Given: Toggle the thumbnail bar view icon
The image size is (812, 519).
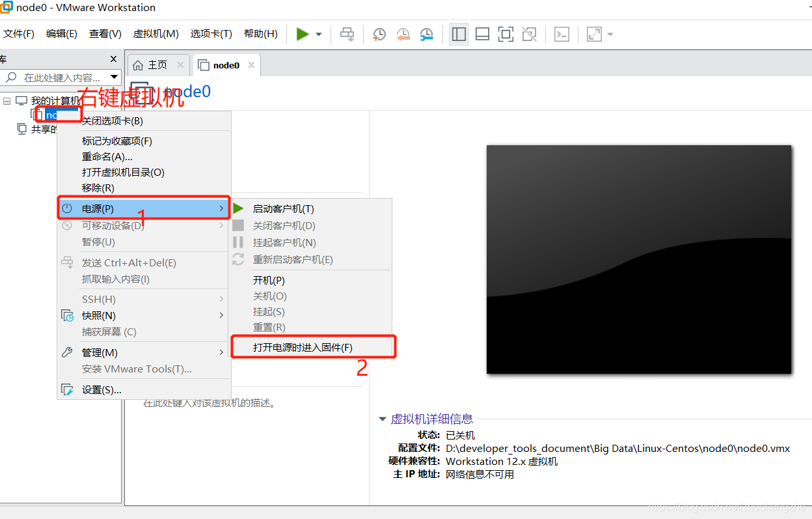Looking at the screenshot, I should click(482, 34).
